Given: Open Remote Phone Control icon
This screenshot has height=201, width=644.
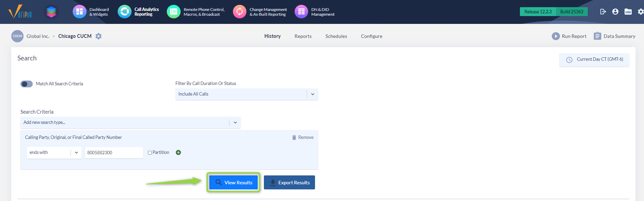Looking at the screenshot, I should [174, 12].
